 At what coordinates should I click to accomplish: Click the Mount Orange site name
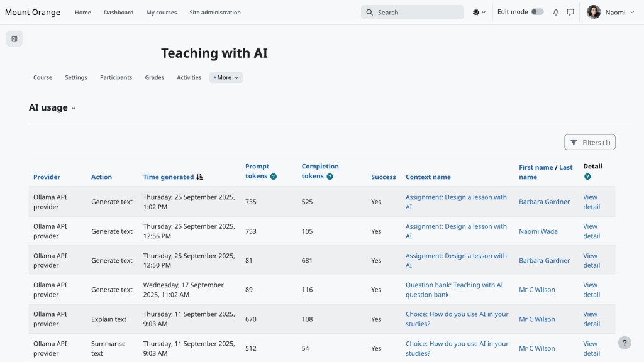pos(33,13)
